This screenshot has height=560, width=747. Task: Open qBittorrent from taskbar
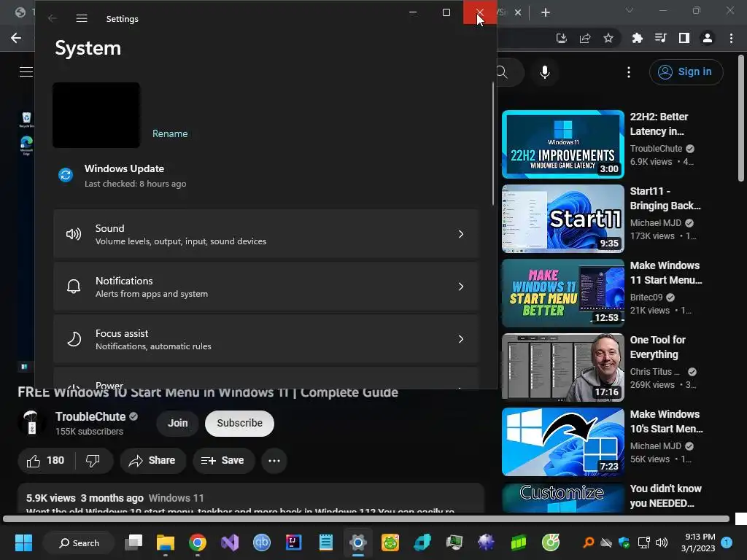click(x=262, y=542)
